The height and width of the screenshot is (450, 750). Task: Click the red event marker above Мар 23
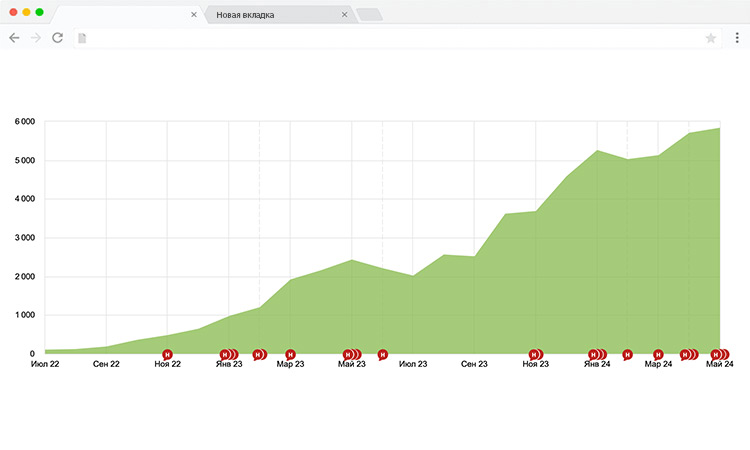[x=290, y=354]
